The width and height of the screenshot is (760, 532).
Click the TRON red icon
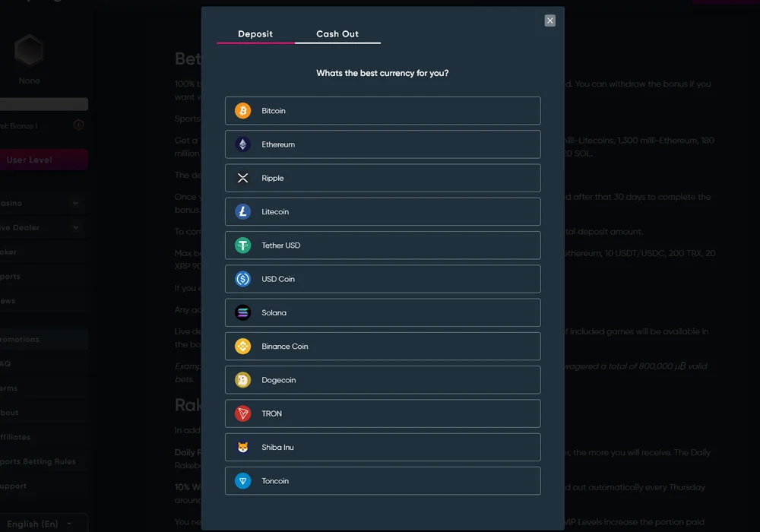click(242, 413)
